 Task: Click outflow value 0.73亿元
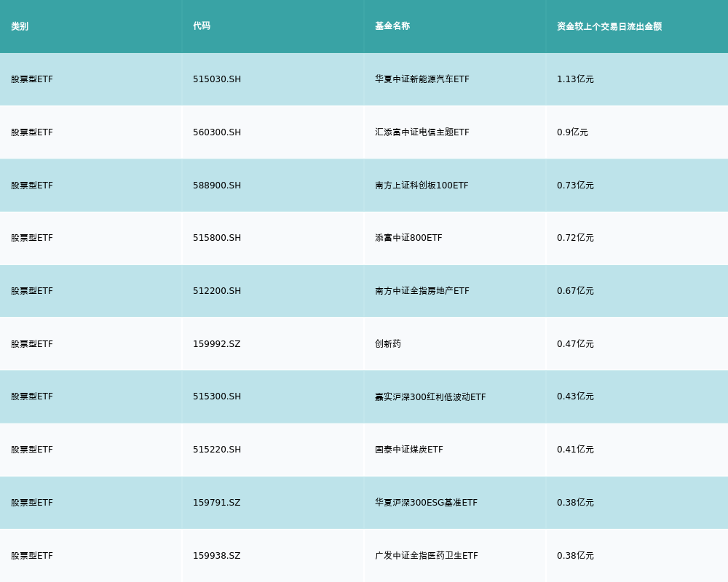(575, 186)
